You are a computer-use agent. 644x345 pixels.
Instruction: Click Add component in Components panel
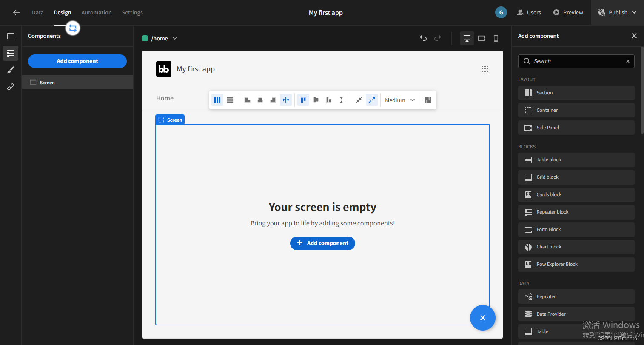[x=77, y=61]
